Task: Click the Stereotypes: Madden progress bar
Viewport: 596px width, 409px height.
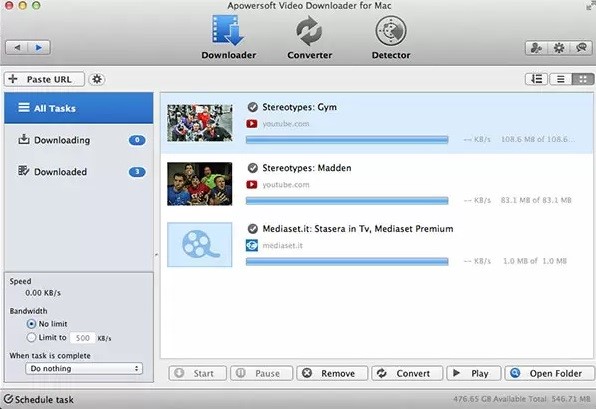Action: pyautogui.click(x=347, y=200)
